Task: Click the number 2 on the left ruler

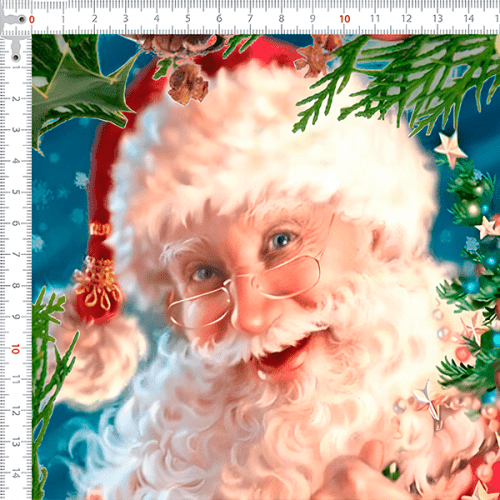Action: pos(15,99)
